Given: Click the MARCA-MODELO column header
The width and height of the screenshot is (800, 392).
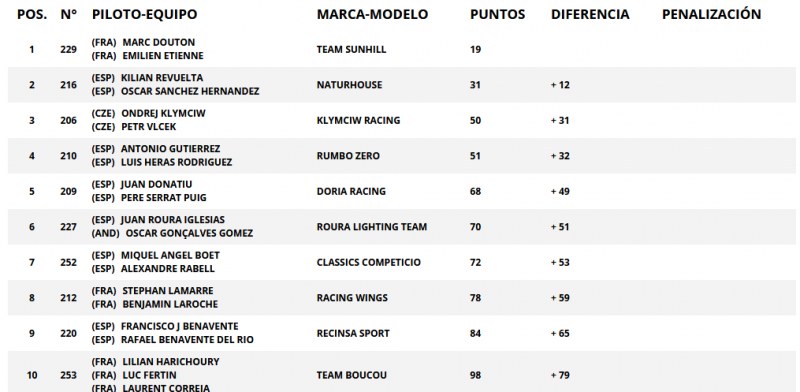Looking at the screenshot, I should pos(372,14).
